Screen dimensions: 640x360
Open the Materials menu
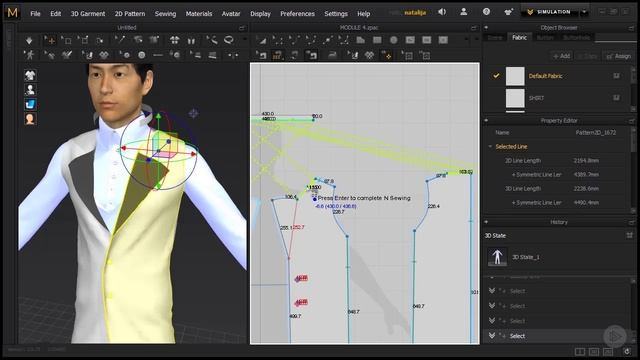pyautogui.click(x=199, y=13)
